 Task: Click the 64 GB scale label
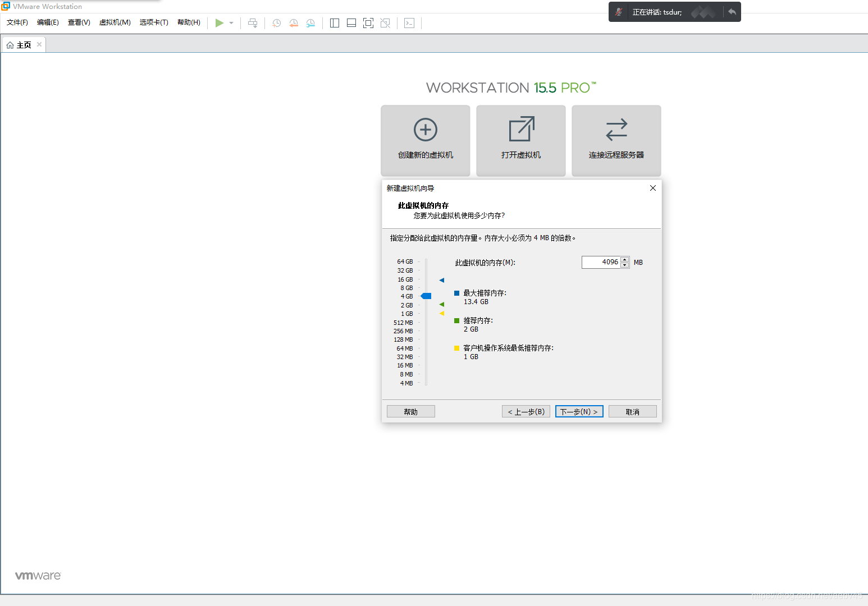[405, 261]
